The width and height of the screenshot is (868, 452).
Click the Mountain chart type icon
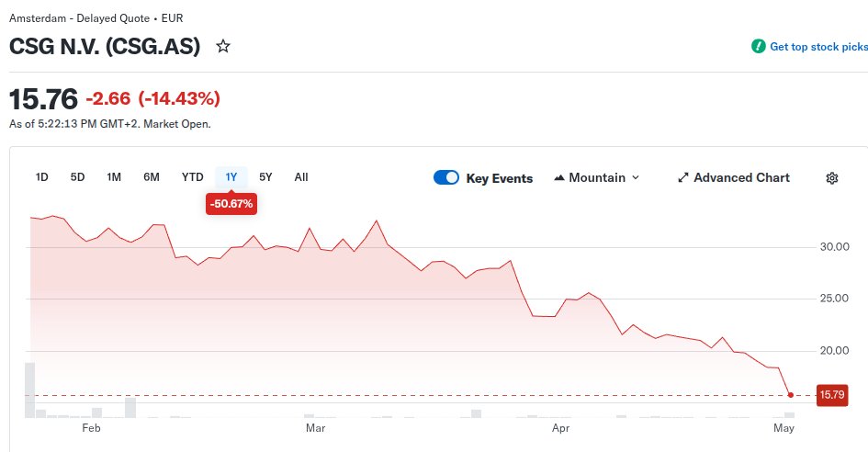pos(559,178)
